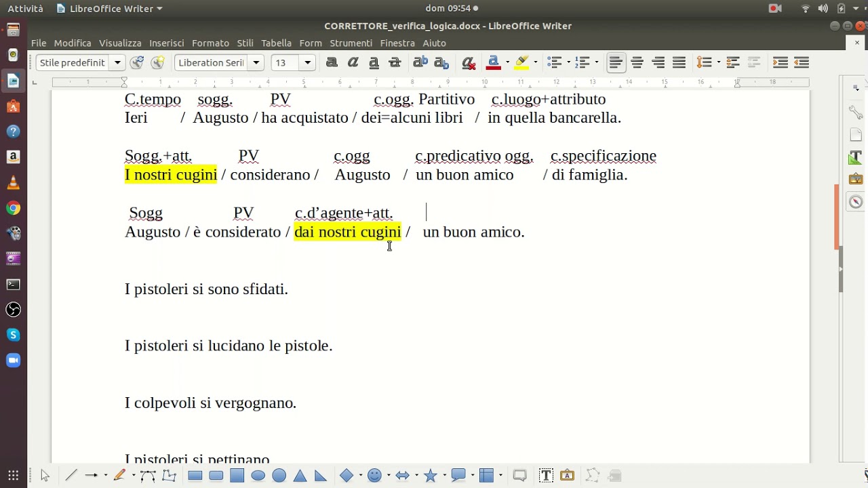Justify paragraph text
868x488 pixels.
[679, 62]
